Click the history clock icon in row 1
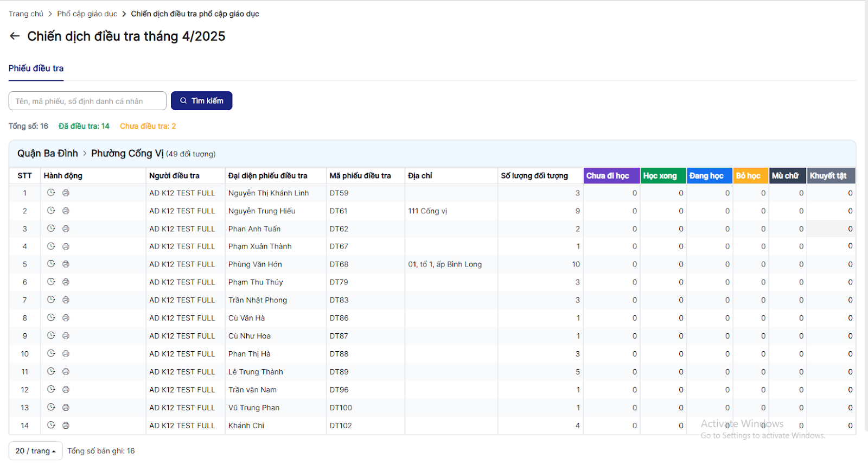This screenshot has width=868, height=463. point(51,193)
